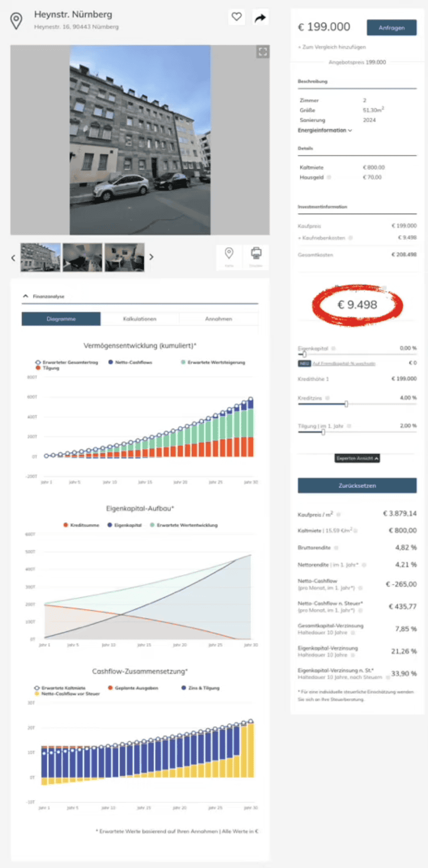Click the Kreditsumme value € 199.000
The height and width of the screenshot is (868, 428).
pos(404,379)
